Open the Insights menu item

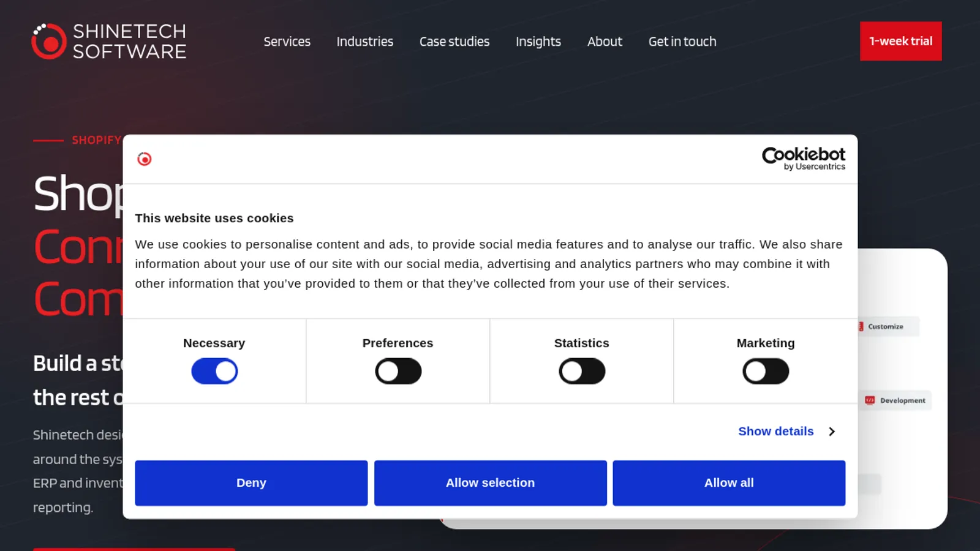pos(538,42)
